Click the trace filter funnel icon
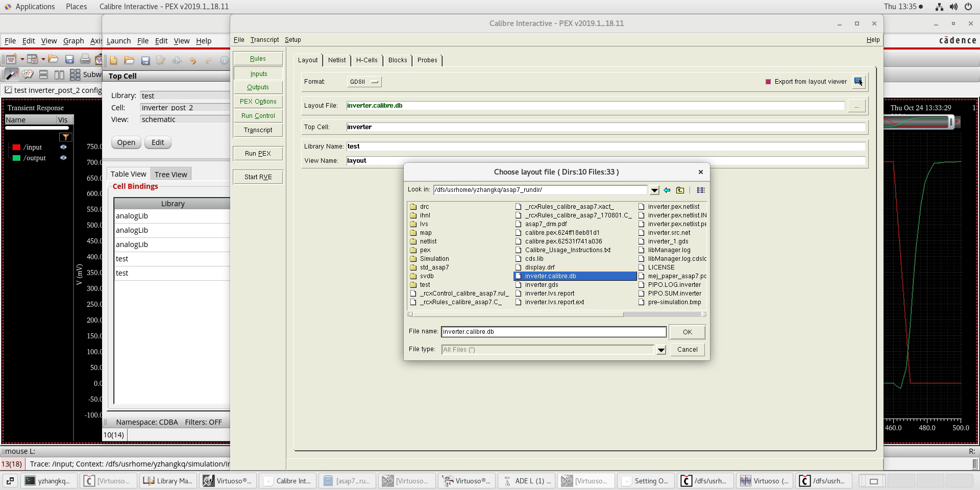The width and height of the screenshot is (980, 490). (x=65, y=137)
